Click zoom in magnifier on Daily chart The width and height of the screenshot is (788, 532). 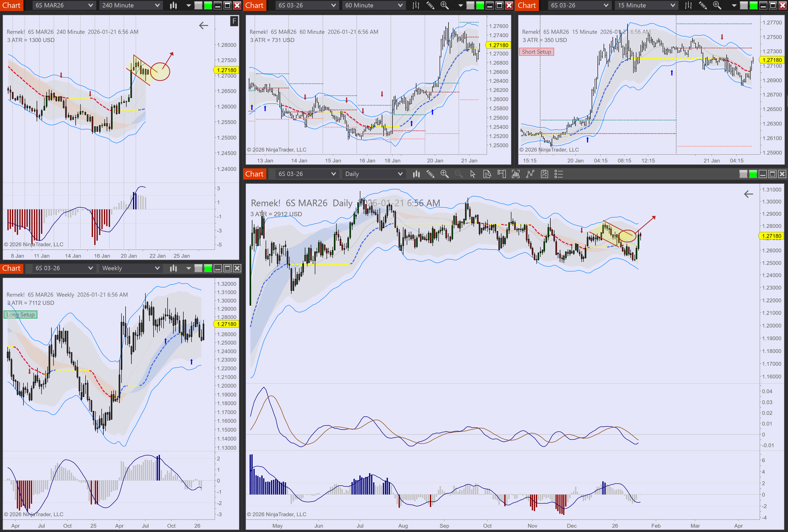[x=444, y=174]
